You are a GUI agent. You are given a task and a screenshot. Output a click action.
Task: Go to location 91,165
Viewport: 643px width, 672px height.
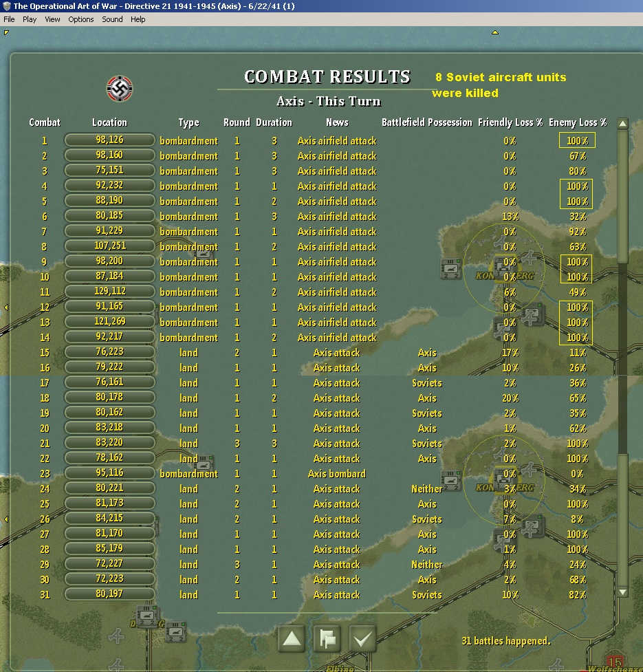109,307
